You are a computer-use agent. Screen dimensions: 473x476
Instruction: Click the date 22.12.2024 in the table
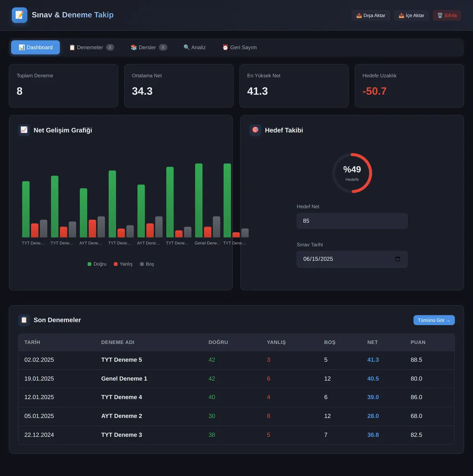[39, 435]
